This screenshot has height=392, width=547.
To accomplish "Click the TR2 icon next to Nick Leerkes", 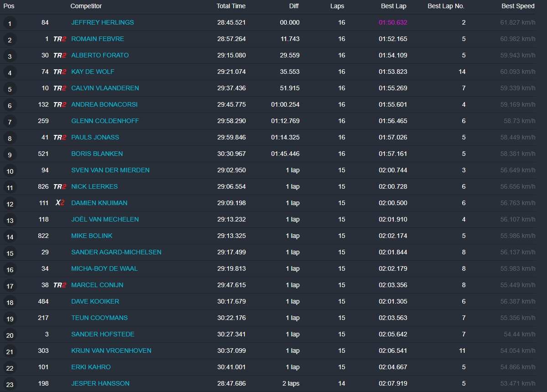I will pyautogui.click(x=60, y=187).
